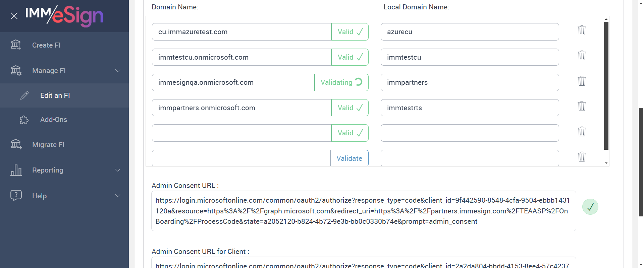Click the azurecu local domain name field

tap(470, 32)
